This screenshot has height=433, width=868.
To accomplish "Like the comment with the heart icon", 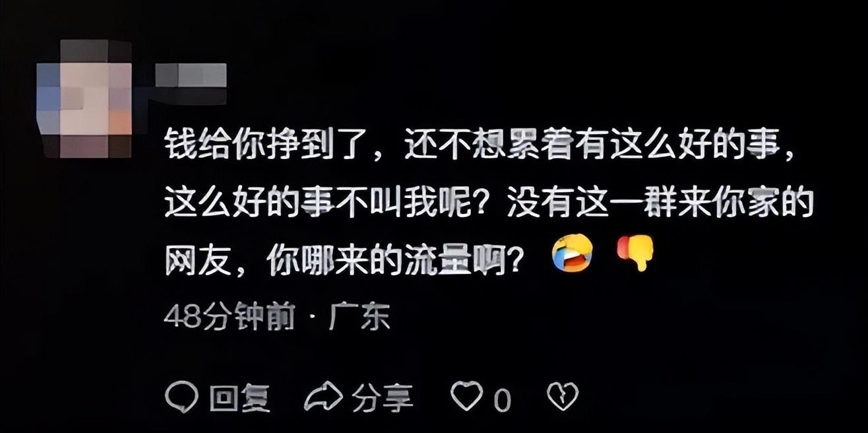I will 466,397.
